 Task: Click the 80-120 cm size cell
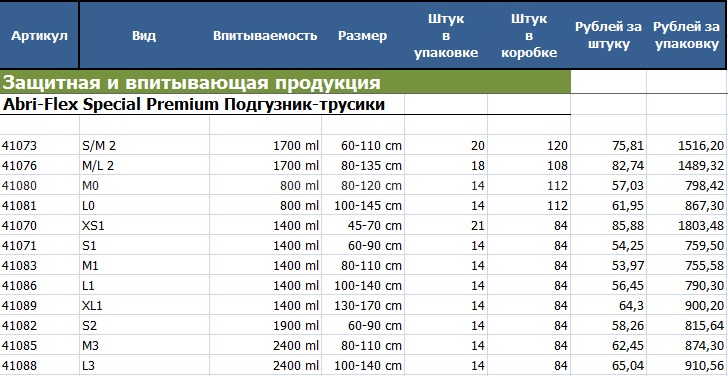point(363,186)
